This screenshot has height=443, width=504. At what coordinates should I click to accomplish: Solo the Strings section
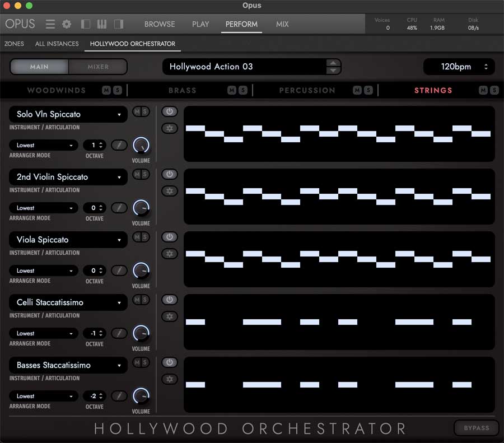coord(494,90)
